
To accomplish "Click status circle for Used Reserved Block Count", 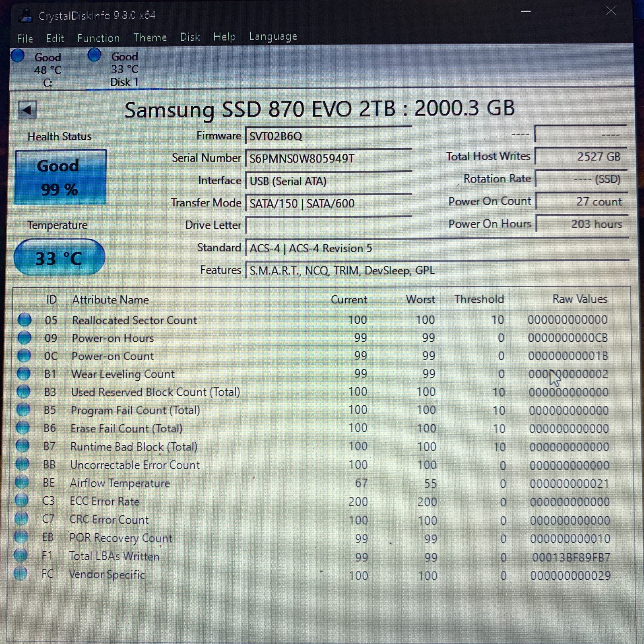I will [23, 391].
